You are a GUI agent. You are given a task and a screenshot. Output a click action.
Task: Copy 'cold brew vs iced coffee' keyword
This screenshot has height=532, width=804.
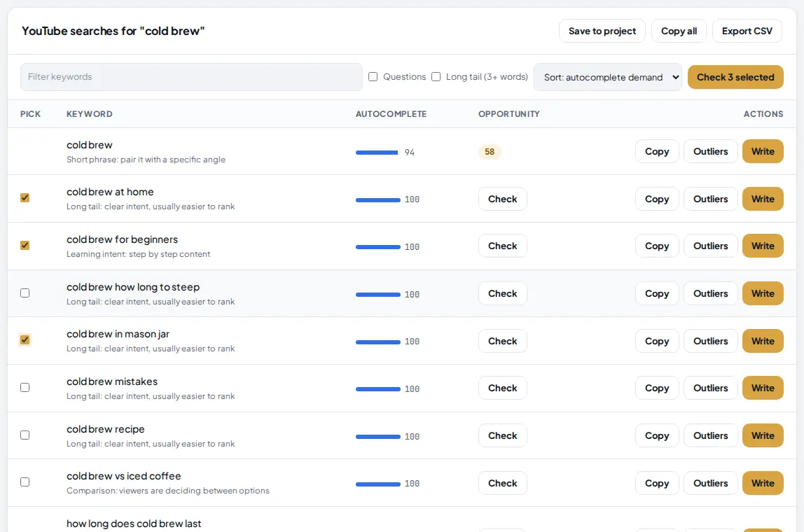pyautogui.click(x=657, y=483)
